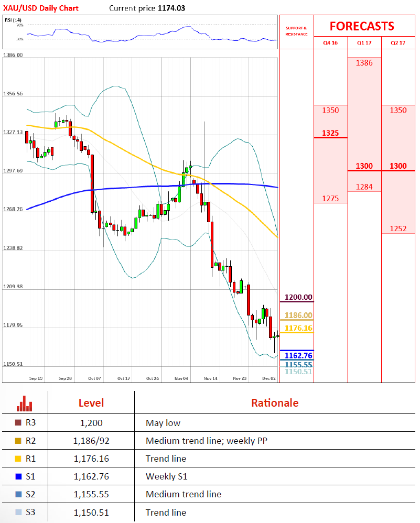Click the 1186.00 resistance level marker
The image size is (420, 523).
298,315
